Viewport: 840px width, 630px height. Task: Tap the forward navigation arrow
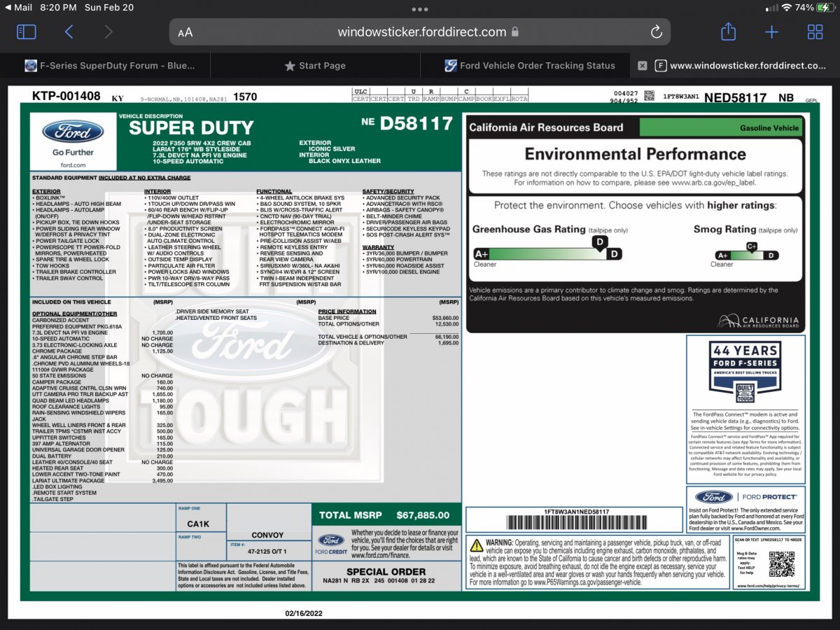tap(108, 31)
